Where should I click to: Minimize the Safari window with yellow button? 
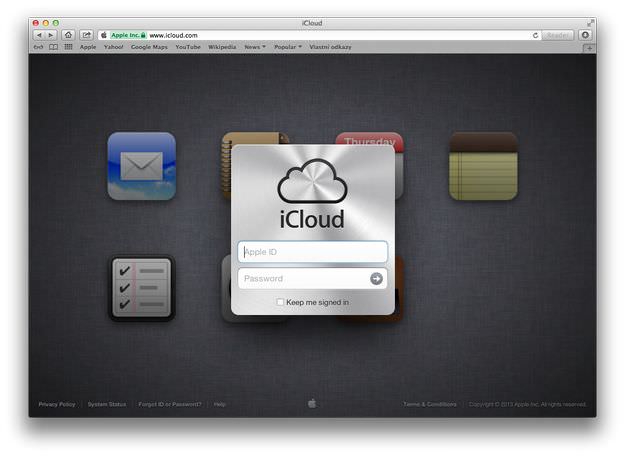46,23
